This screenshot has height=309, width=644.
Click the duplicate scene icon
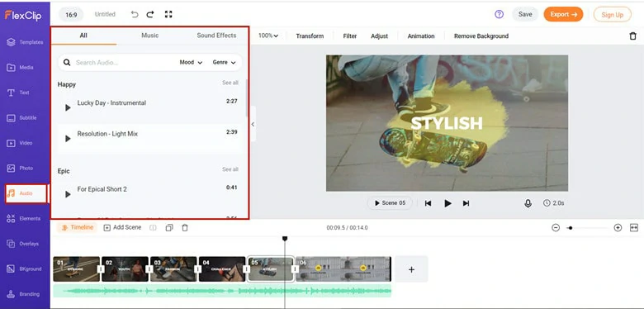coord(169,228)
